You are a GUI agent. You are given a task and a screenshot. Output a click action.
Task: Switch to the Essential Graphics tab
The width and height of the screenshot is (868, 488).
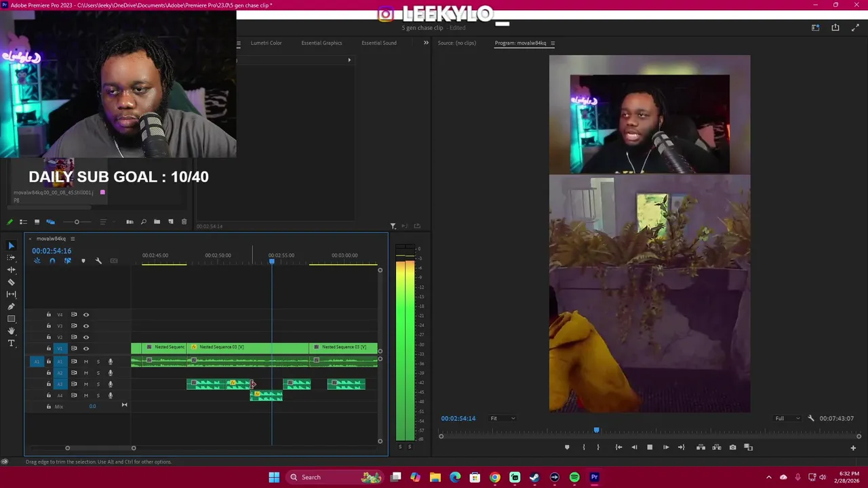pyautogui.click(x=321, y=43)
